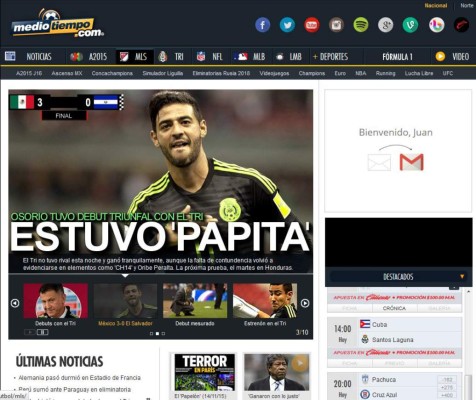Click the Mexico flag in the scoreboard
This screenshot has height=400, width=476.
point(22,102)
